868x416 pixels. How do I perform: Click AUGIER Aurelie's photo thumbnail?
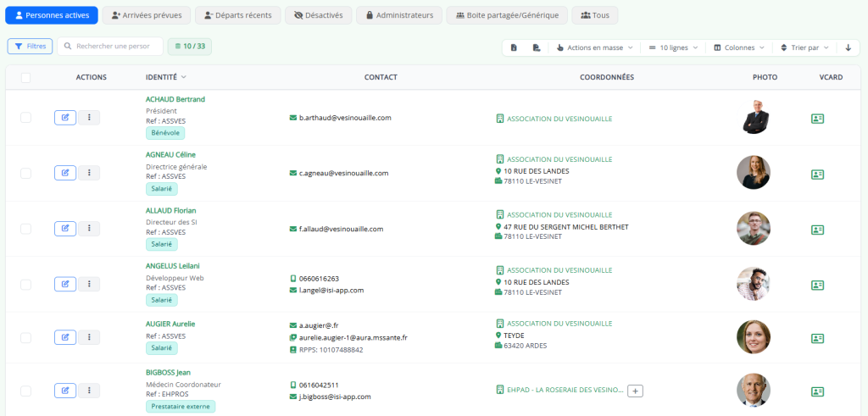754,337
